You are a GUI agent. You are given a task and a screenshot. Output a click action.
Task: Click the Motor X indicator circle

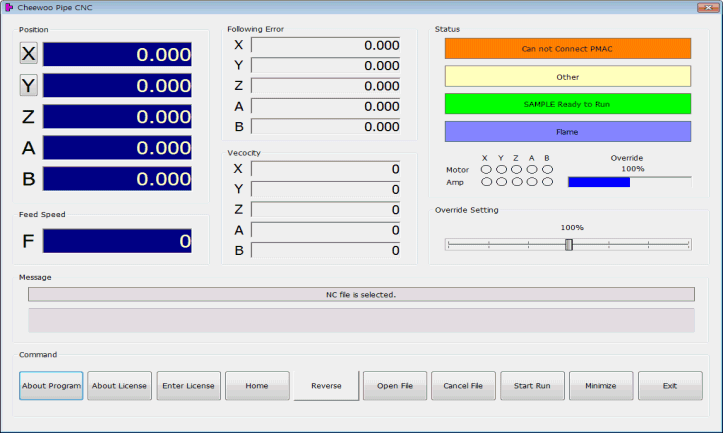(486, 170)
